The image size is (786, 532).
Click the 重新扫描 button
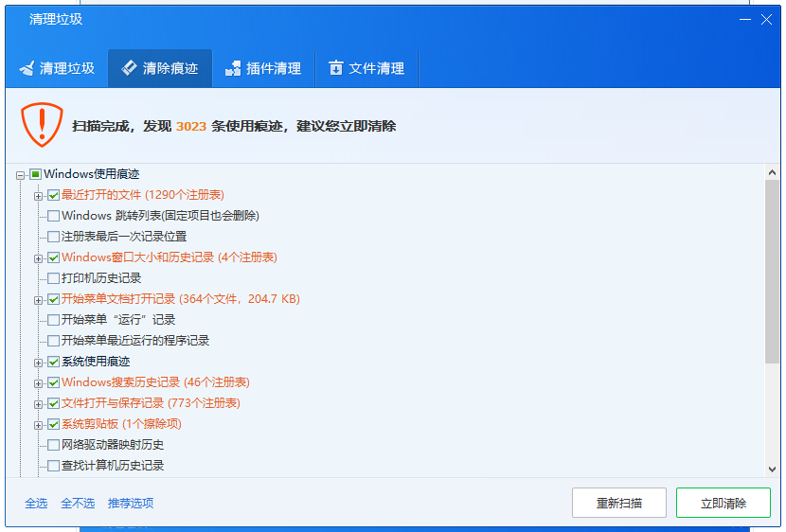click(619, 503)
